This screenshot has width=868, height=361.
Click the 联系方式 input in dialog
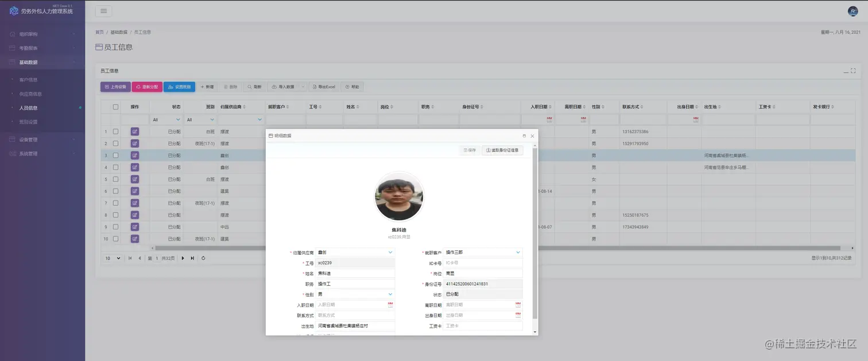click(355, 315)
